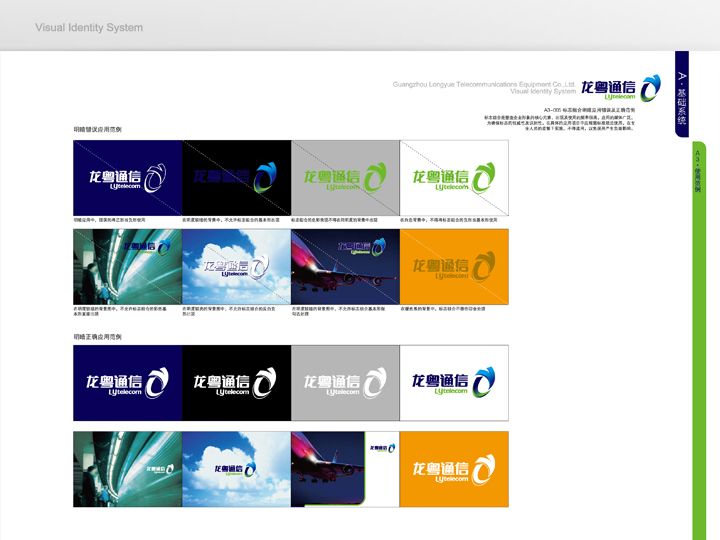Select the crossed-out subway photo example

pos(128,267)
